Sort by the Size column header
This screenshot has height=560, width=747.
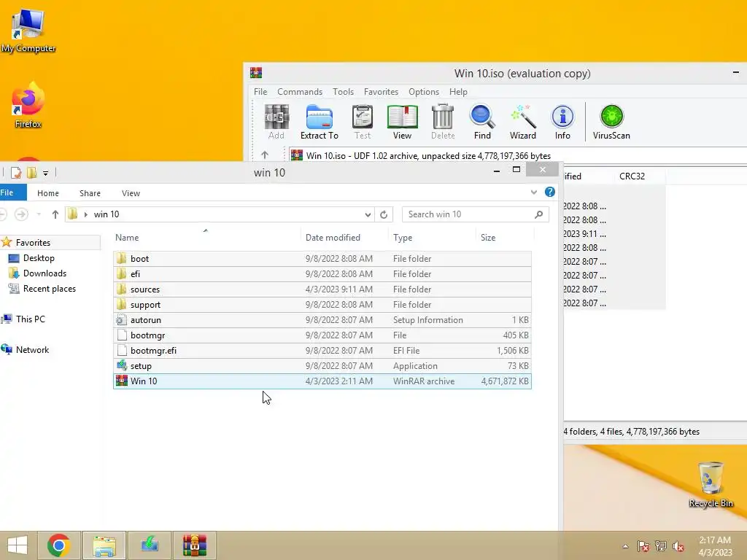[x=505, y=238]
